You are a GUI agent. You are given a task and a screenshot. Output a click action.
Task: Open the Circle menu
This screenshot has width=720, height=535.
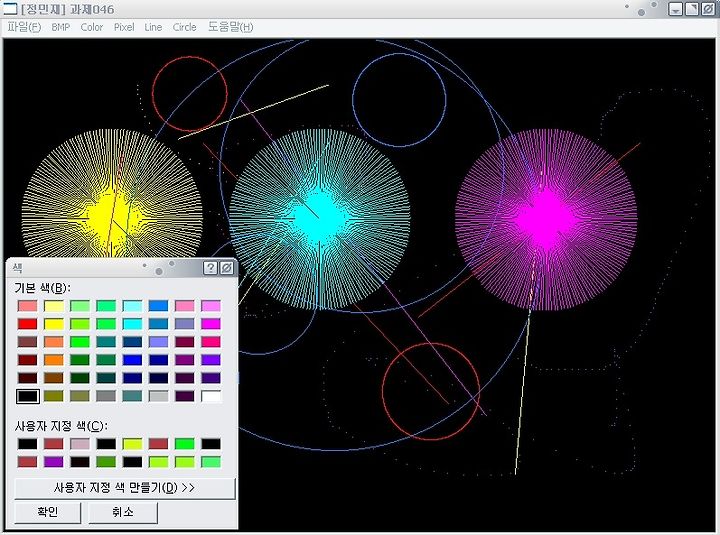(185, 27)
